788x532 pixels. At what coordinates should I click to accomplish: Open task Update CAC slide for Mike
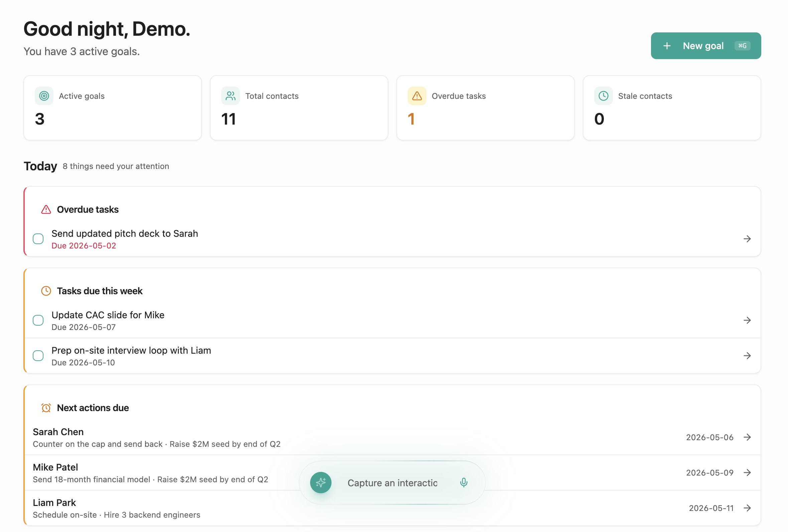point(108,315)
